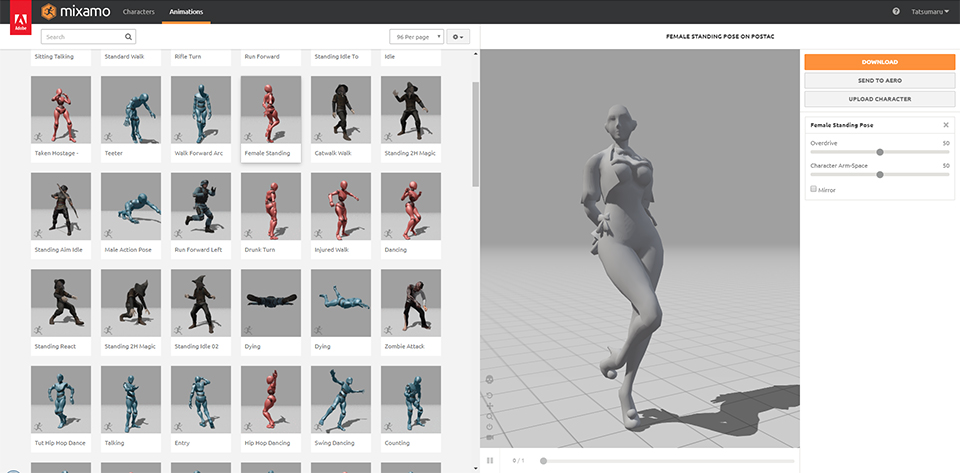Click the '0 / 1' frame counter
This screenshot has height=473, width=960.
coord(519,461)
